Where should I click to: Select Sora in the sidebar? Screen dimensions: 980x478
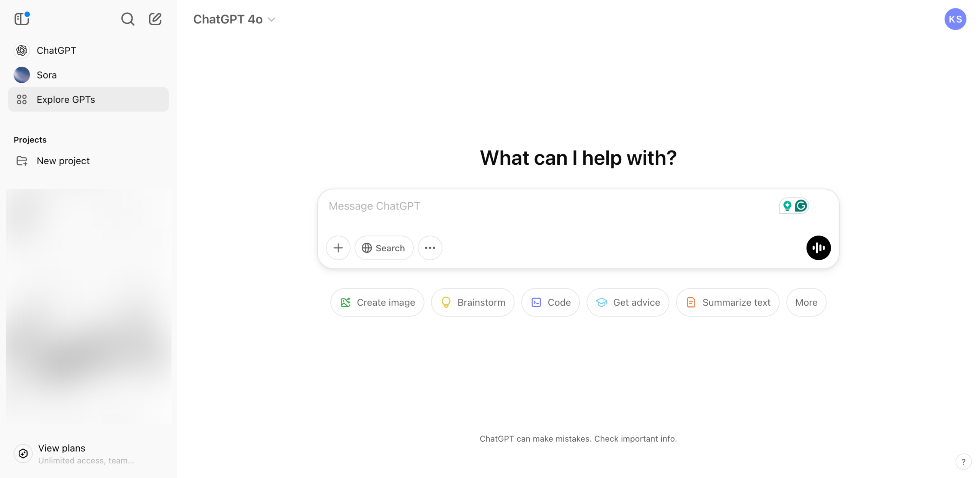88,75
